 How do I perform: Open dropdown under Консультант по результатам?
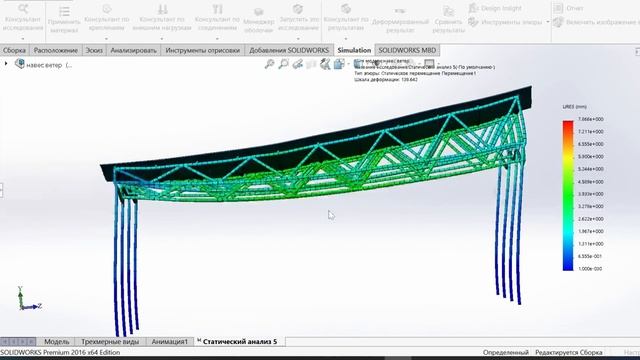346,38
